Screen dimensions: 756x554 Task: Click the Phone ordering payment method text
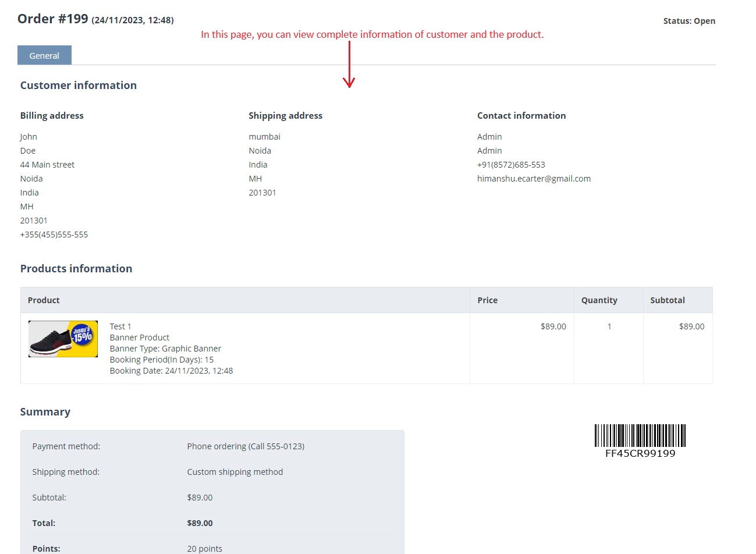pyautogui.click(x=246, y=446)
